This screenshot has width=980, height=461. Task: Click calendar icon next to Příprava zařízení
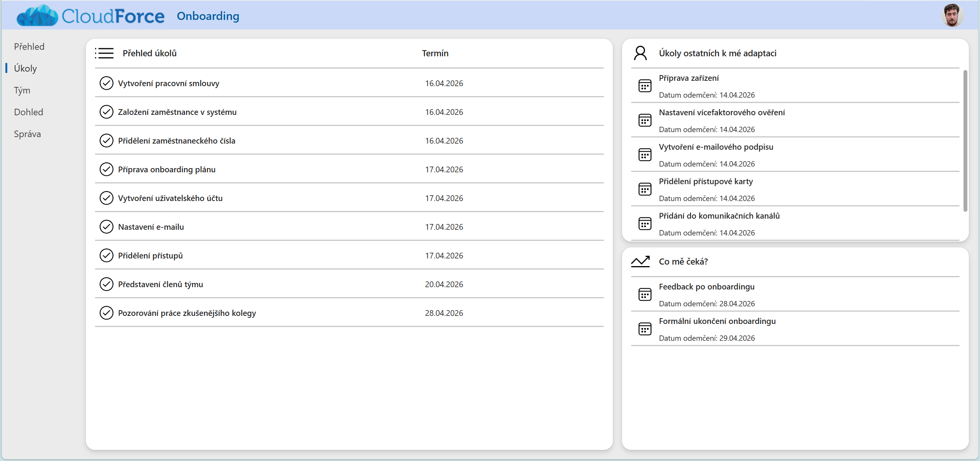point(645,86)
